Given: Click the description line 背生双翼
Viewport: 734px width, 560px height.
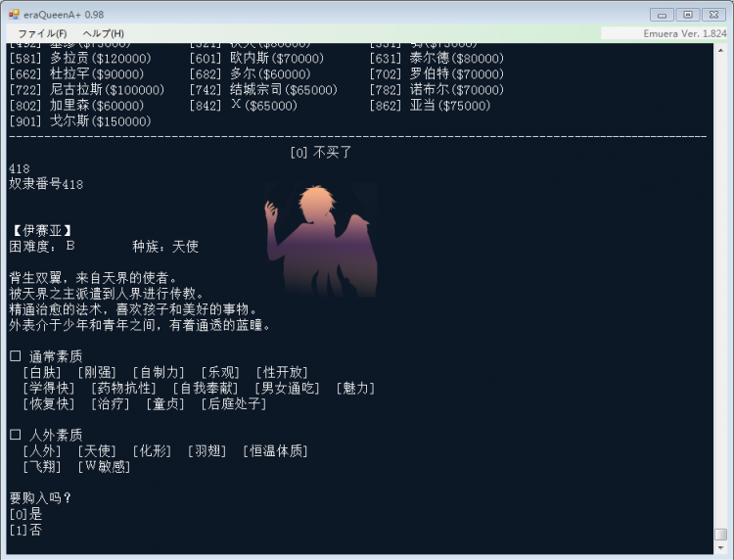Looking at the screenshot, I should click(94, 278).
